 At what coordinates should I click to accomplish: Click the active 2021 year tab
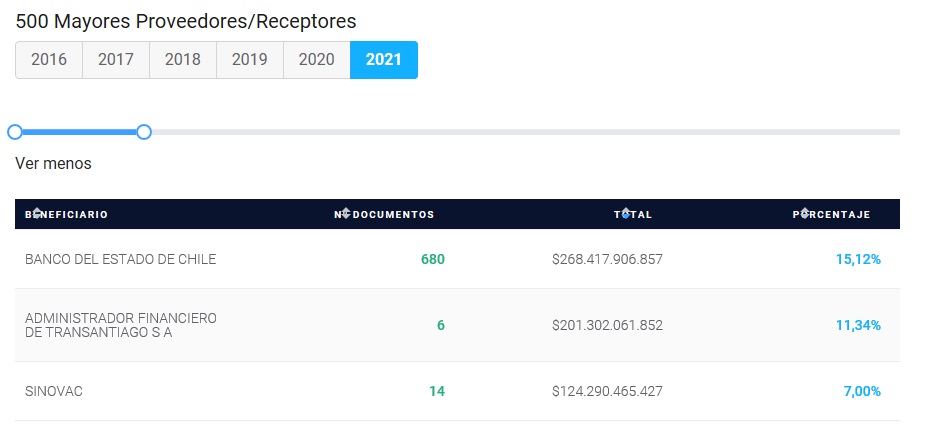click(384, 60)
